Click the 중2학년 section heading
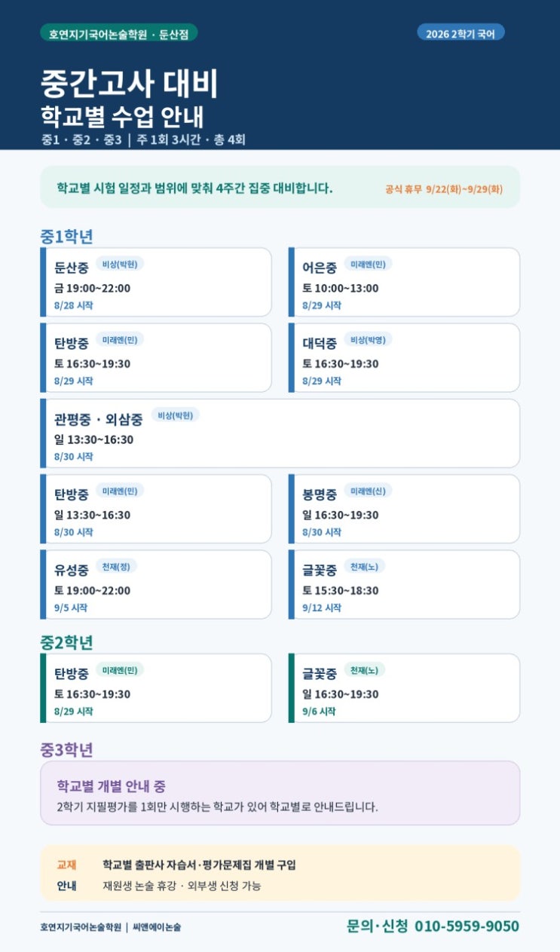 (x=67, y=642)
